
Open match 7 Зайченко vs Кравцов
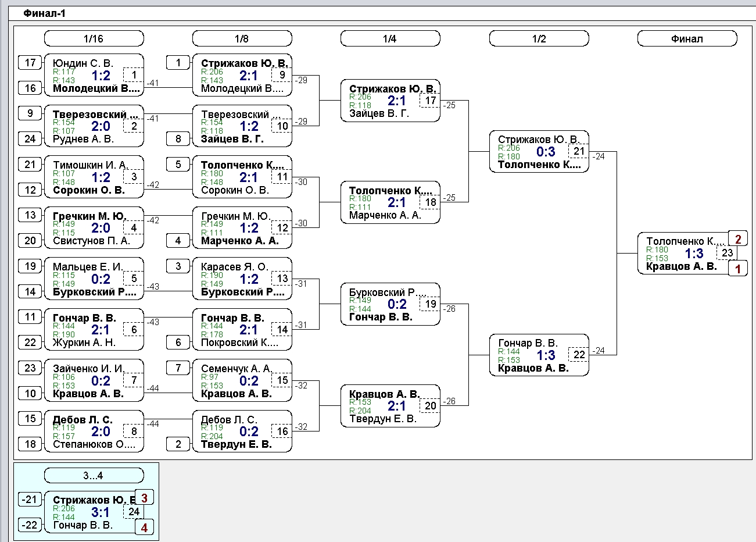(94, 380)
